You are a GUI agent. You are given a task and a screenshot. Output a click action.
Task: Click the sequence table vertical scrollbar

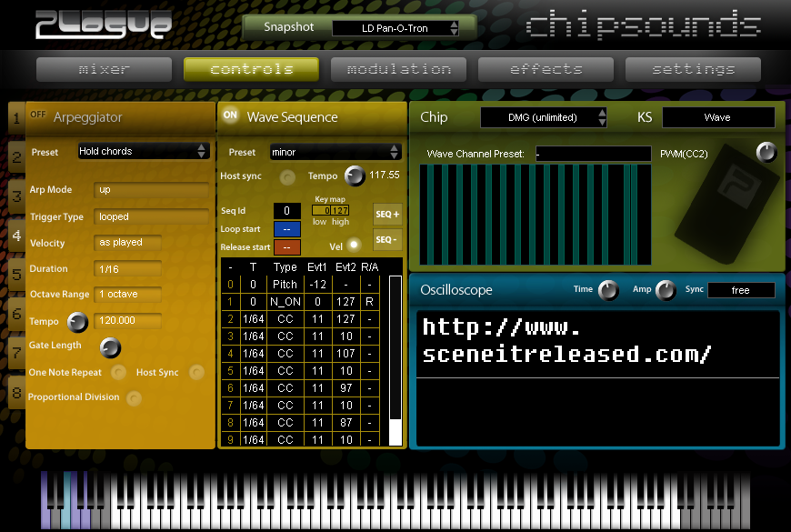395,360
